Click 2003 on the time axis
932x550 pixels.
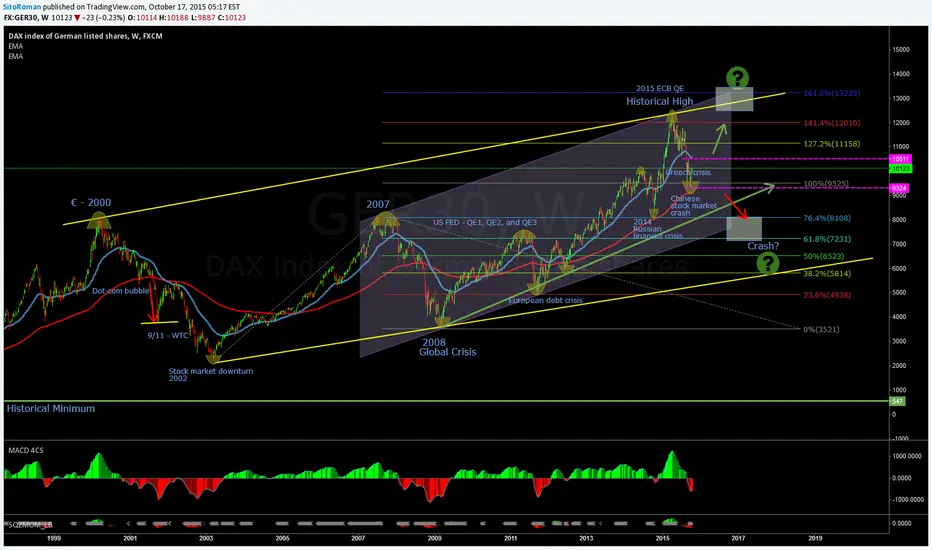(206, 538)
